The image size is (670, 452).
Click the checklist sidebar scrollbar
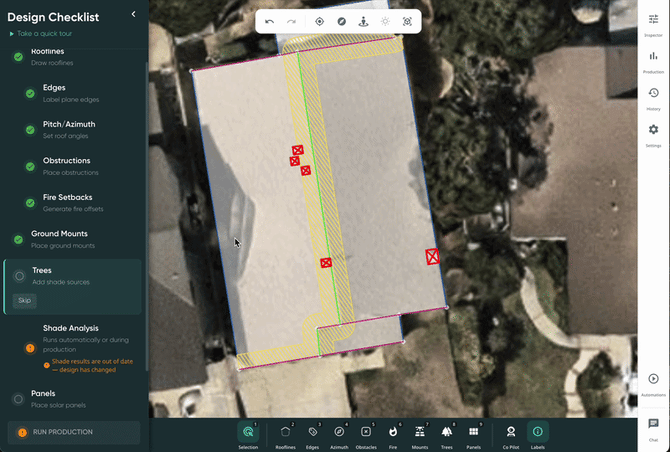tap(147, 216)
